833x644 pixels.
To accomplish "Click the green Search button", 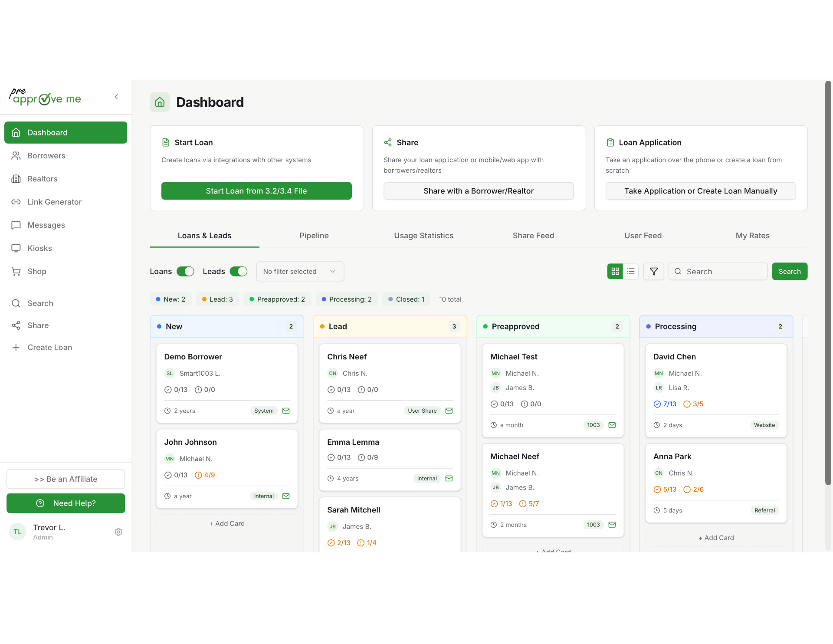I will 790,271.
